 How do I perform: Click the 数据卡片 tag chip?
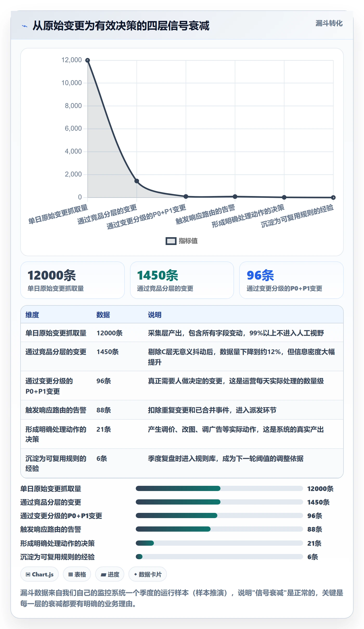(148, 574)
